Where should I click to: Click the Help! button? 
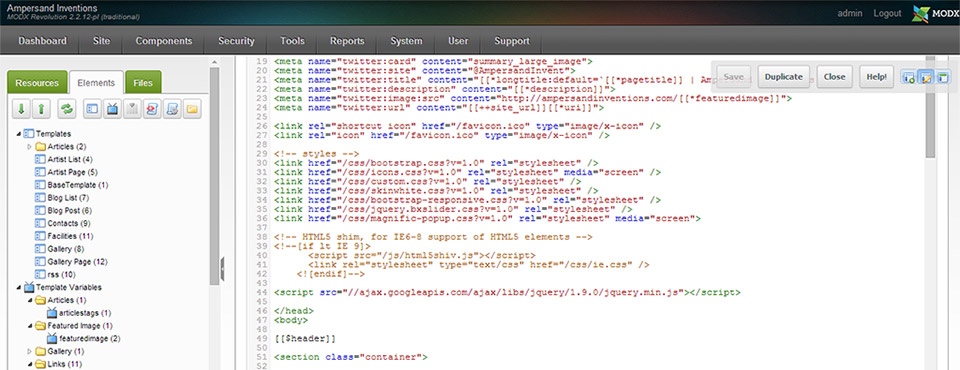pyautogui.click(x=877, y=77)
